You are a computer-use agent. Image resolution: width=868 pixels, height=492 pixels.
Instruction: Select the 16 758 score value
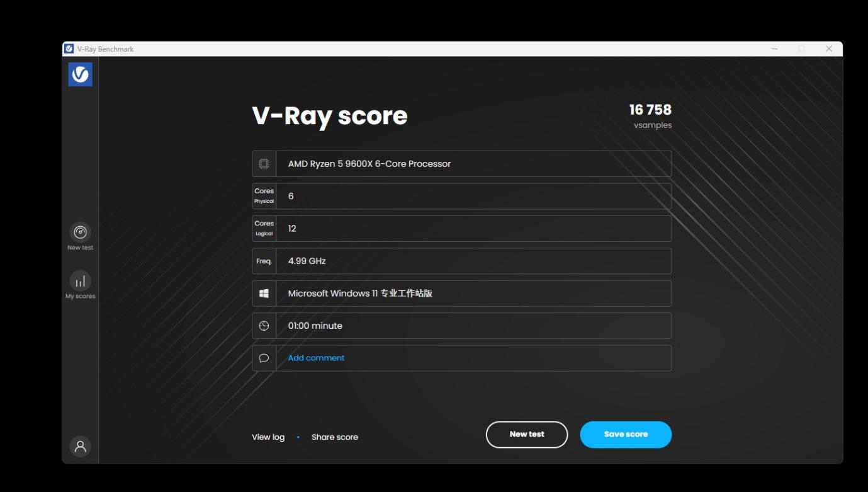pyautogui.click(x=650, y=110)
